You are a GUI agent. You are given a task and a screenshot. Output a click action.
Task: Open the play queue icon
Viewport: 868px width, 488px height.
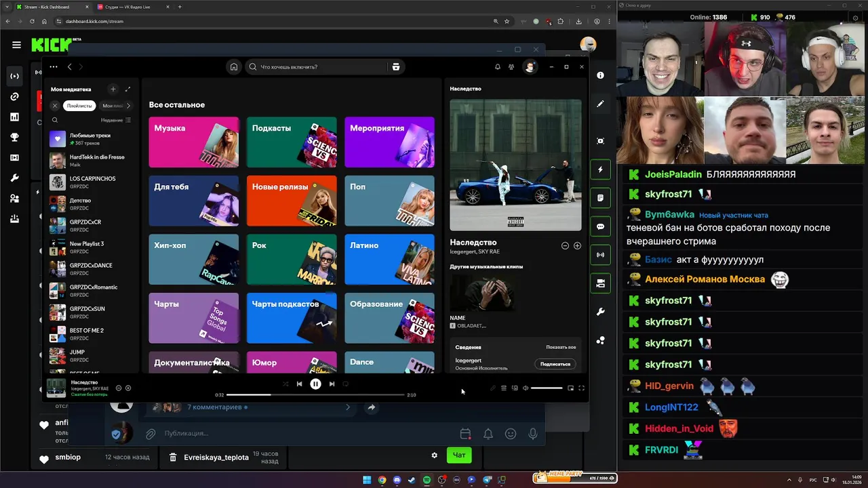[504, 388]
